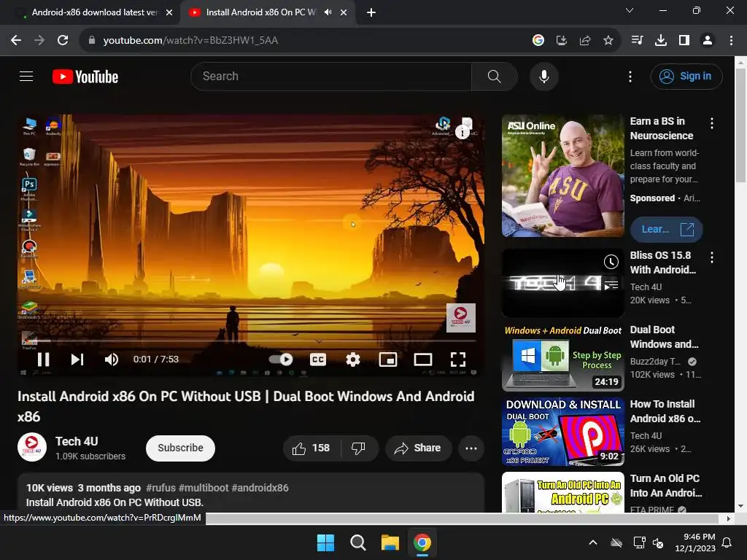Click the Sign in button

click(x=686, y=76)
